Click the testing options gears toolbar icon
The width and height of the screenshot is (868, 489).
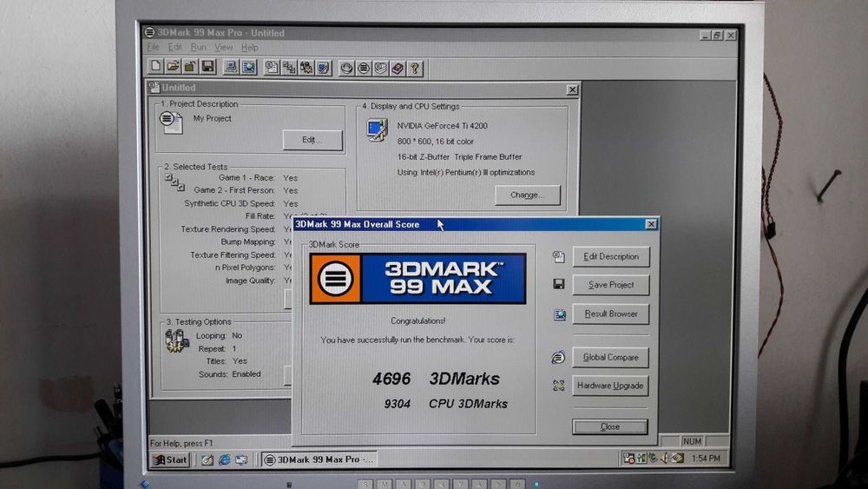[x=306, y=68]
